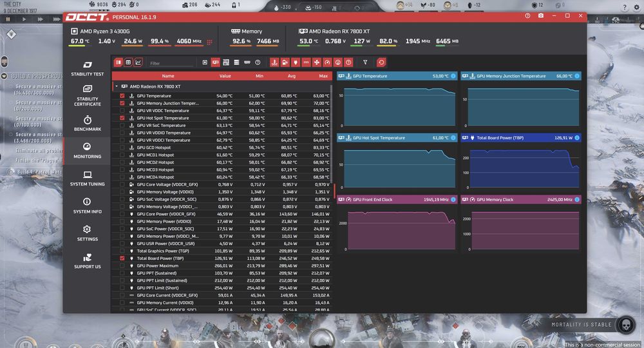The height and width of the screenshot is (348, 644).
Task: Open the Stability Test section
Action: coord(87,68)
